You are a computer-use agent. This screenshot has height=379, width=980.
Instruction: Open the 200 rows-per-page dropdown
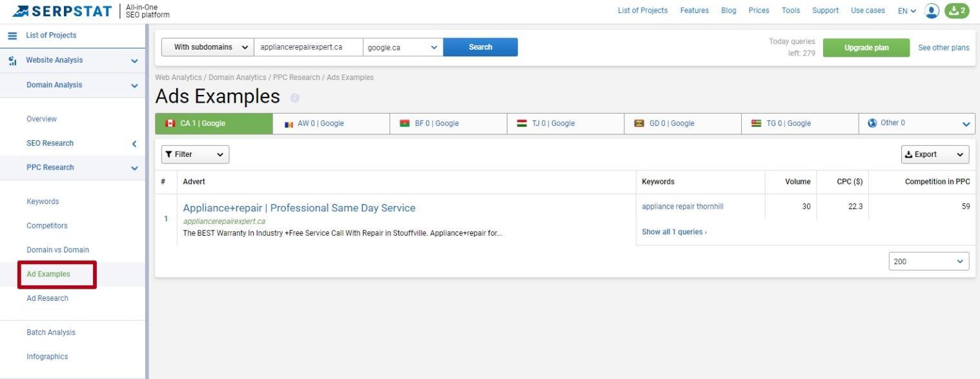tap(928, 261)
